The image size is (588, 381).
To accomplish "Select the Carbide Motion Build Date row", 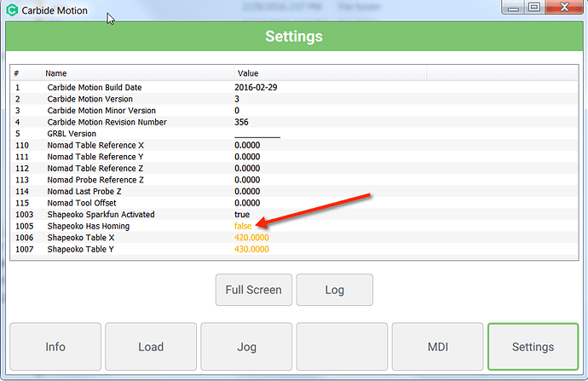I will pyautogui.click(x=294, y=88).
